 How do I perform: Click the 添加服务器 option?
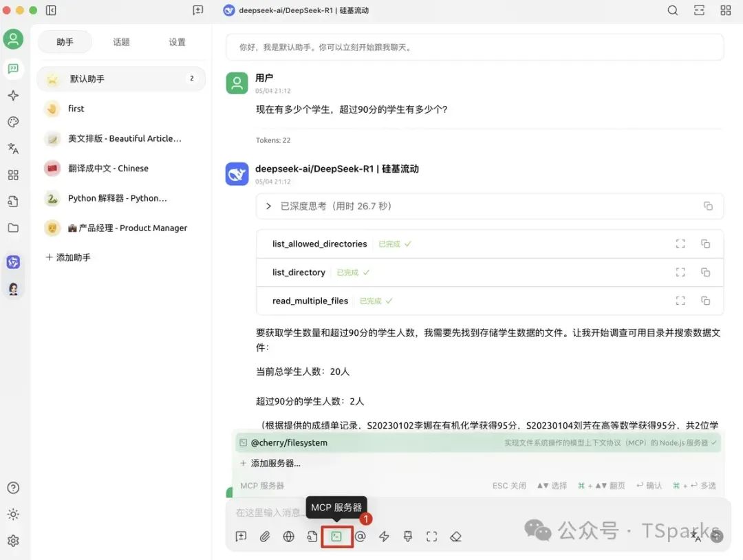pos(274,462)
